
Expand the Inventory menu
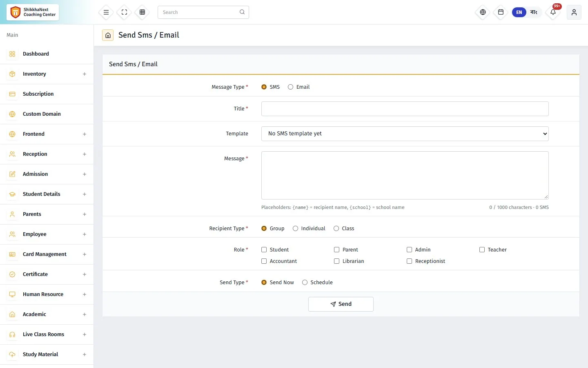[x=85, y=74]
